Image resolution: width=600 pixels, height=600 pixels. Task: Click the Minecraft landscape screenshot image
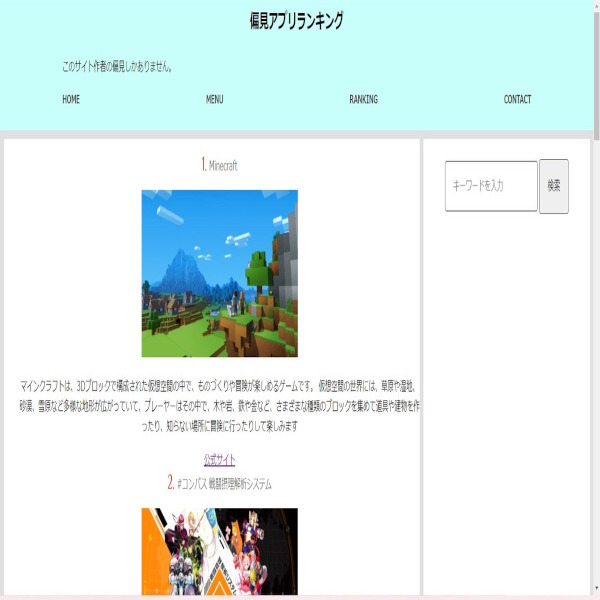(x=219, y=273)
